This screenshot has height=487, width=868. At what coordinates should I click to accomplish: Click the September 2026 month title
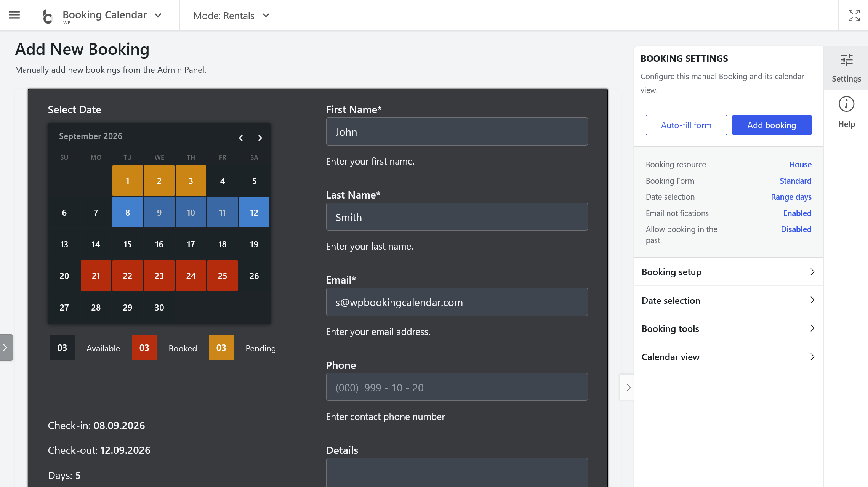point(91,136)
